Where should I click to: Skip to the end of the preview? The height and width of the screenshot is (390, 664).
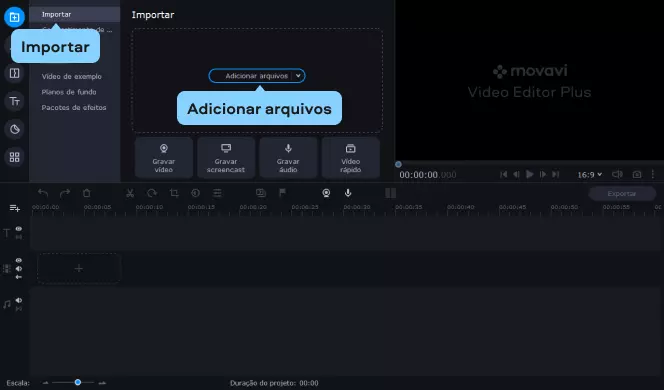556,174
